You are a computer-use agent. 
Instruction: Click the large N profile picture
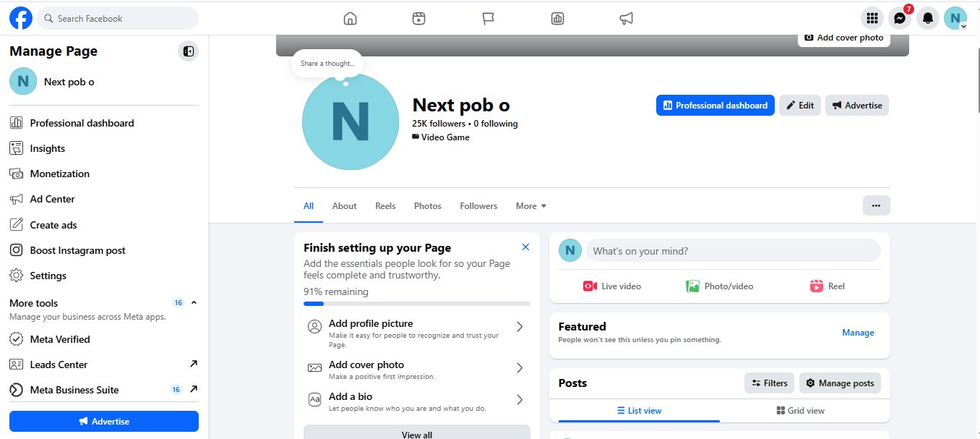pos(350,122)
